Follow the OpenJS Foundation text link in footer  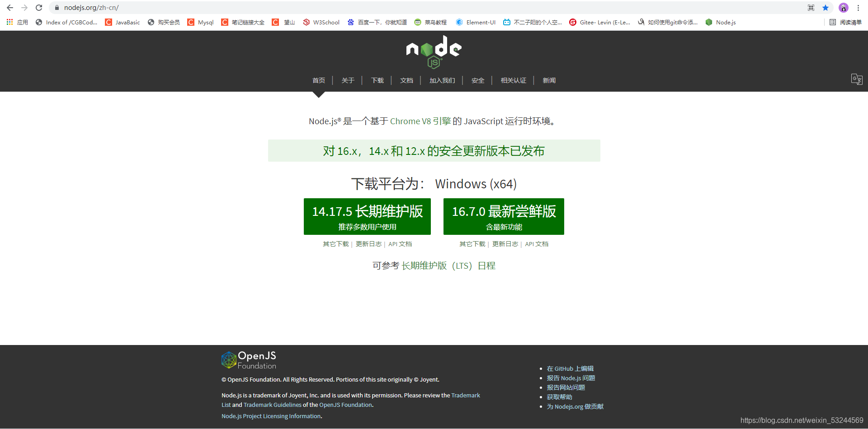(345, 405)
